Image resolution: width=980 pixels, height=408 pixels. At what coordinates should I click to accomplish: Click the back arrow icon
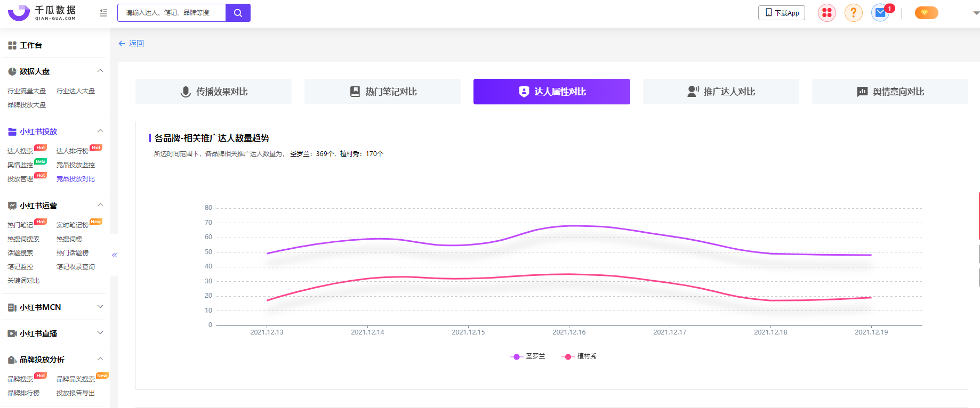(x=122, y=44)
